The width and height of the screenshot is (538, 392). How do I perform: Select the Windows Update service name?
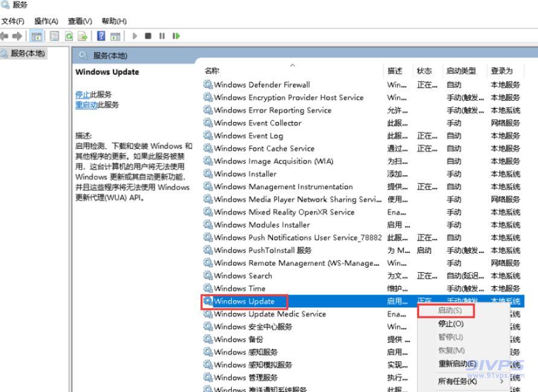[x=245, y=301]
